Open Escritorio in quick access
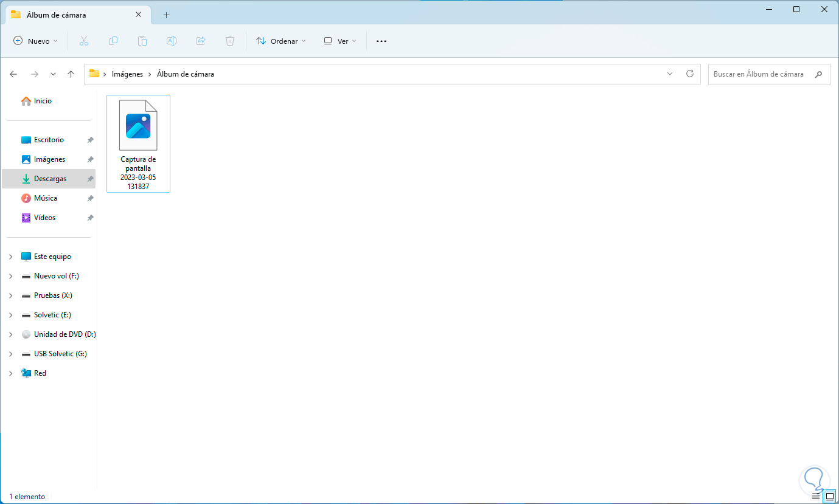This screenshot has width=839, height=504. coord(49,140)
